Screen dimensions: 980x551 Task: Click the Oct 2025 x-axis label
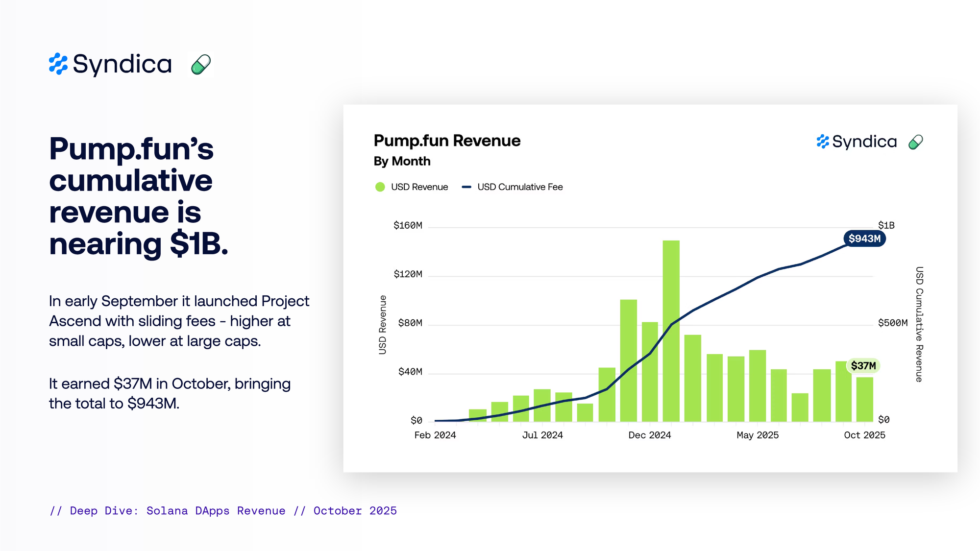(864, 435)
